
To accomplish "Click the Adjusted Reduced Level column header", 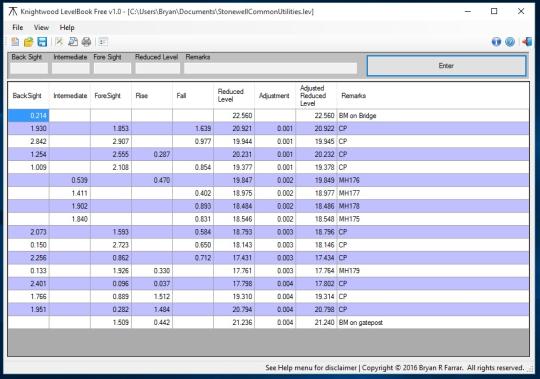I will tap(316, 96).
